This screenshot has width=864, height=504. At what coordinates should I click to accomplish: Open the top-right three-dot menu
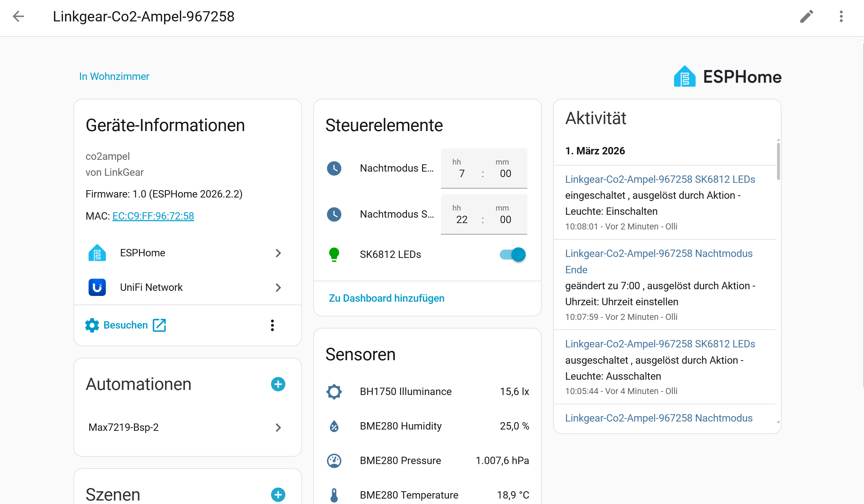[841, 16]
